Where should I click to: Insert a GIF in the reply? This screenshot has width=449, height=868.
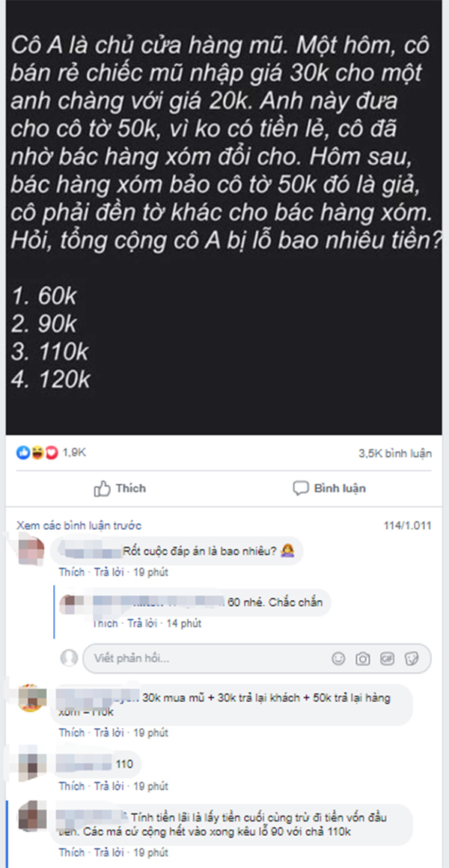pos(386,658)
